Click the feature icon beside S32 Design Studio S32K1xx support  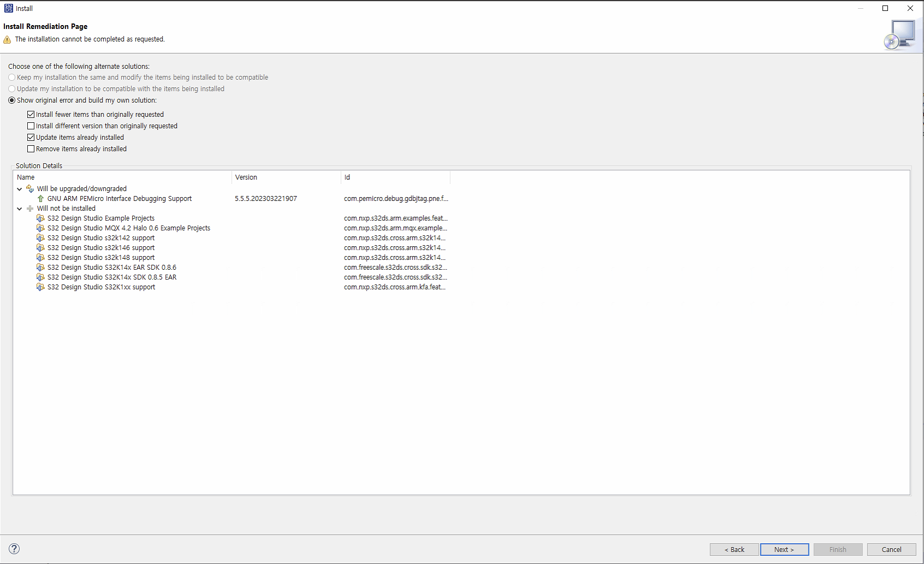(40, 287)
